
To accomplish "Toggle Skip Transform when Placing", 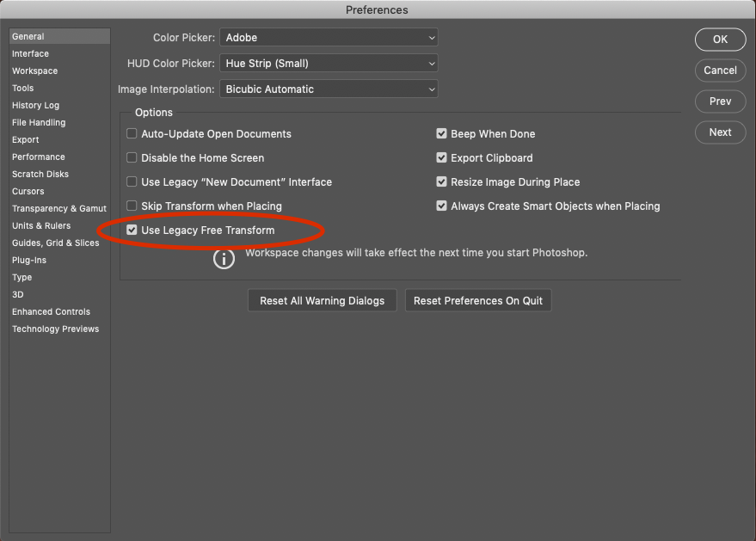I will pos(132,206).
